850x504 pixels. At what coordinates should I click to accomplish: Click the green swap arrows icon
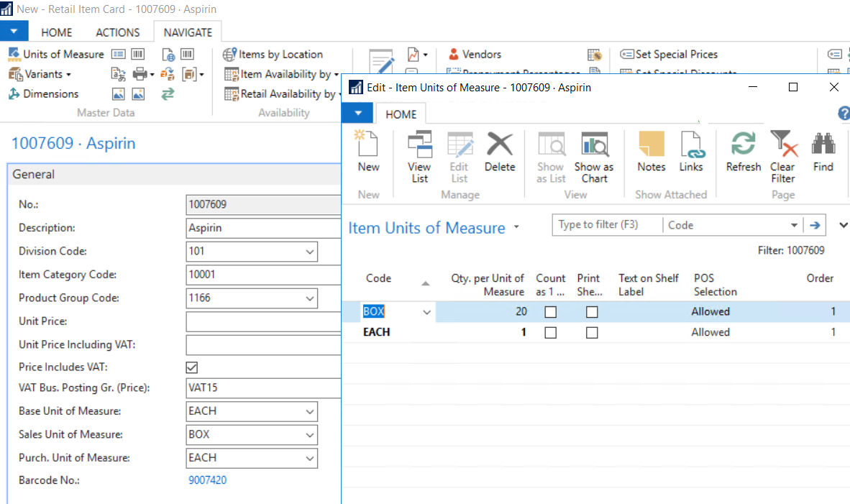168,93
